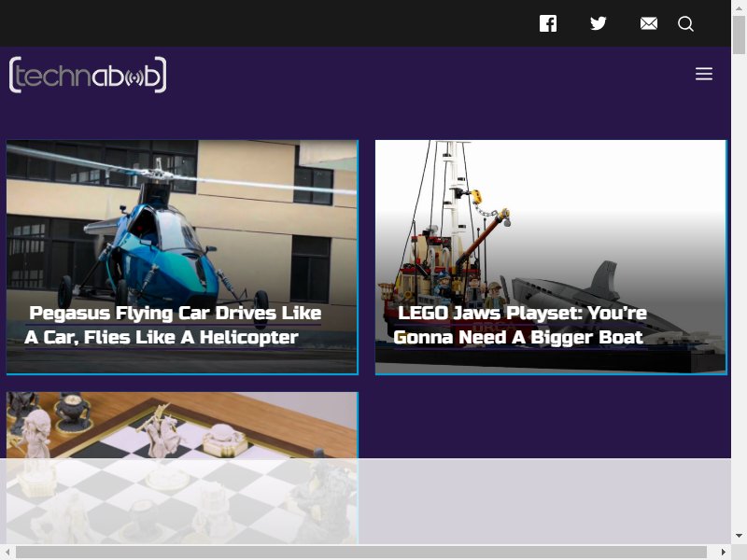Expand the hamburger navigation menu
The width and height of the screenshot is (747, 560).
(x=704, y=74)
